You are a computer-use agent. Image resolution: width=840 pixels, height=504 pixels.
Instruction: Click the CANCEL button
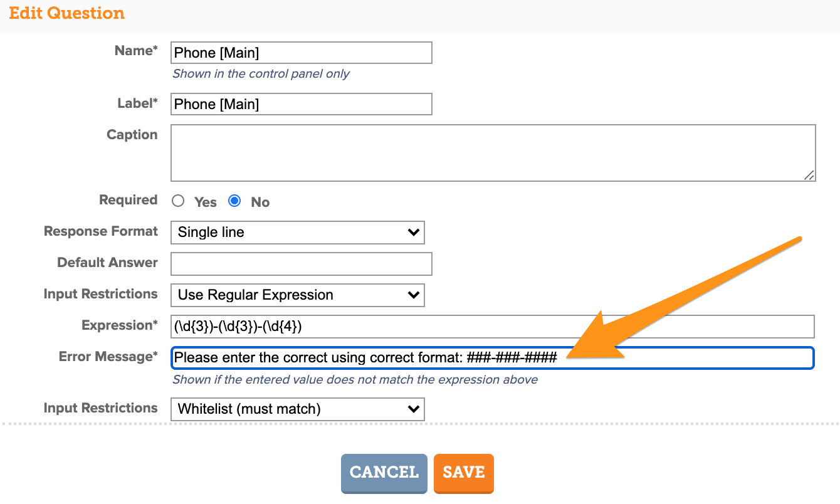(x=384, y=473)
